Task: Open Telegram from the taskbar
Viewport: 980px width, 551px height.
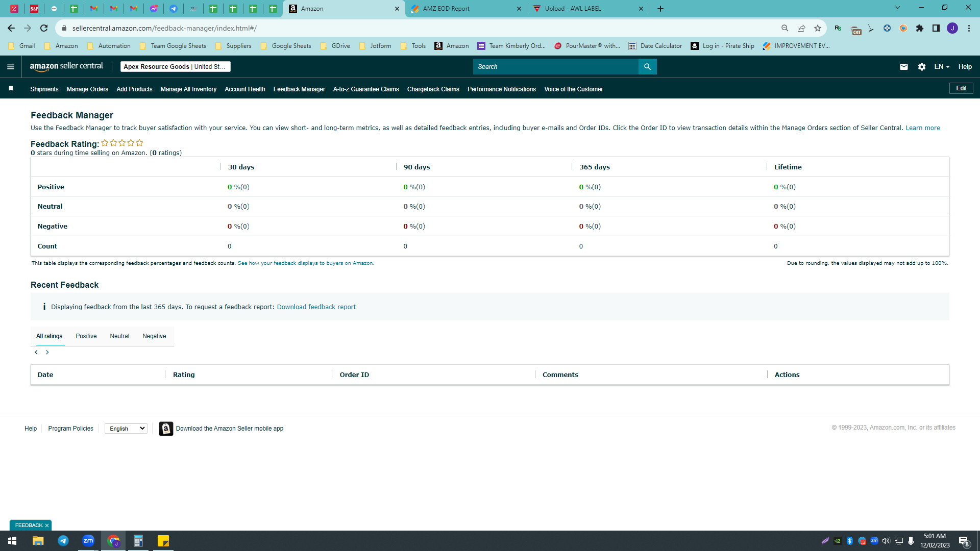Action: (x=63, y=541)
